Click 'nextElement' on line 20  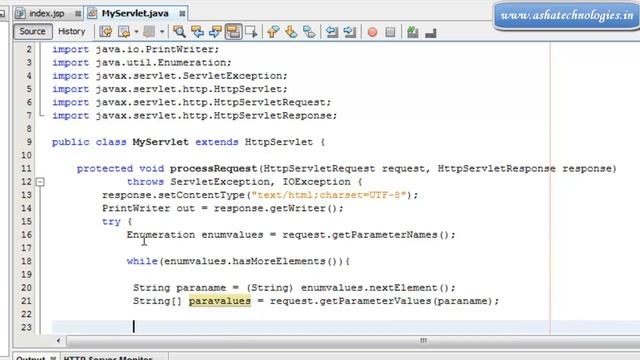[403, 288]
